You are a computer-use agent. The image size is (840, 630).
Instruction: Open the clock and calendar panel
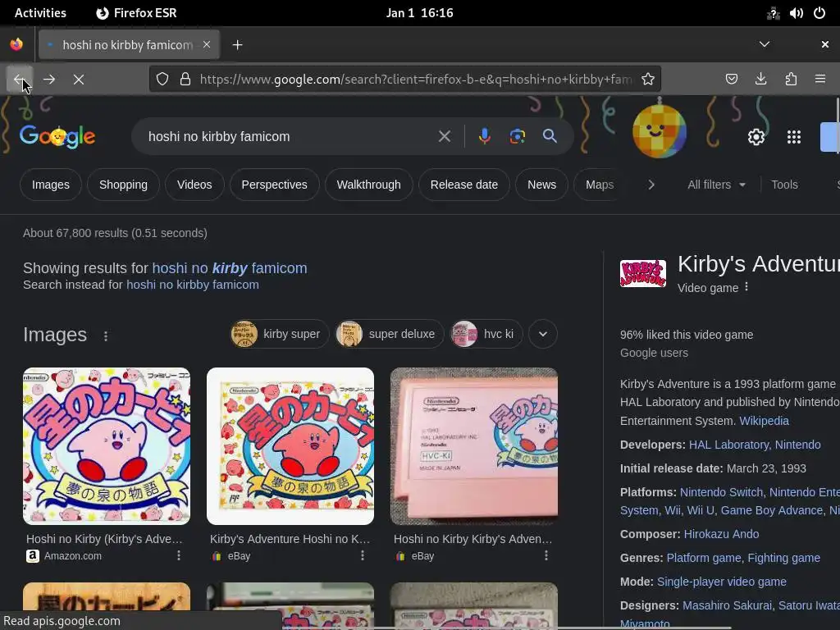pyautogui.click(x=419, y=13)
